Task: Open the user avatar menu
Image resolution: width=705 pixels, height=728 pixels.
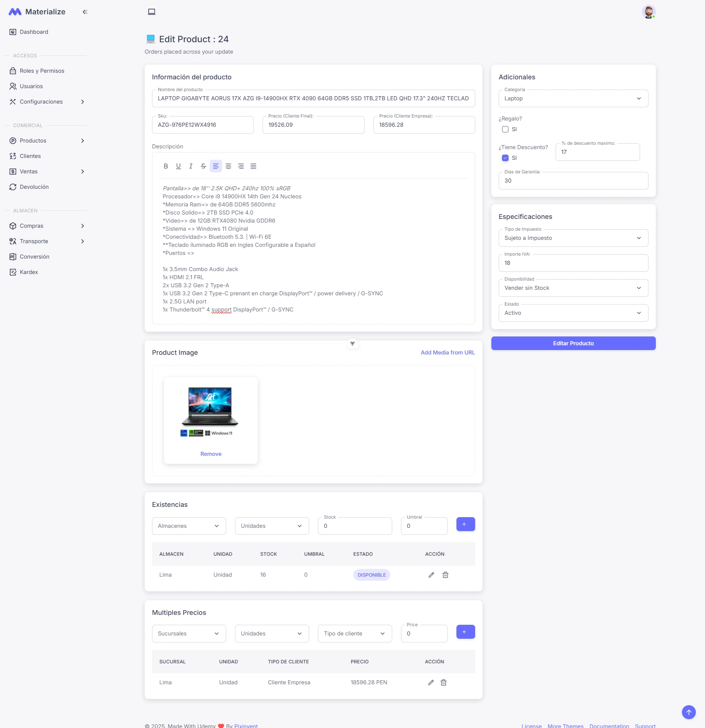Action: click(648, 12)
